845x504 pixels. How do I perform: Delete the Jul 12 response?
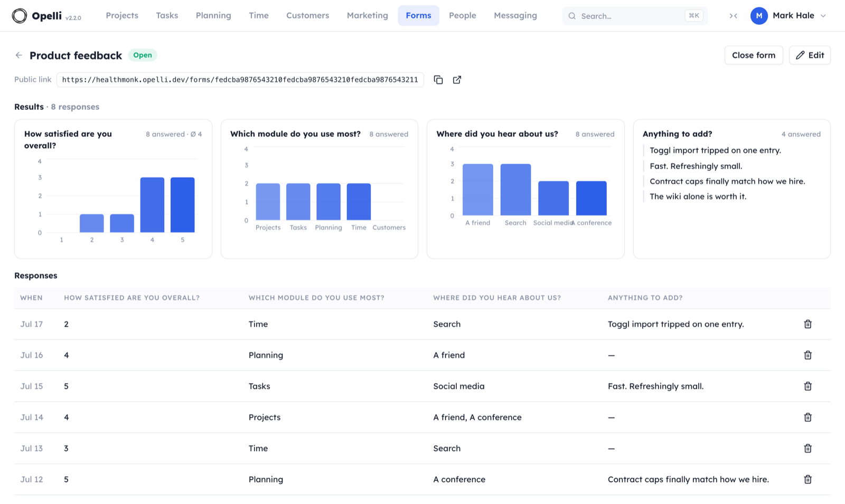coord(808,479)
